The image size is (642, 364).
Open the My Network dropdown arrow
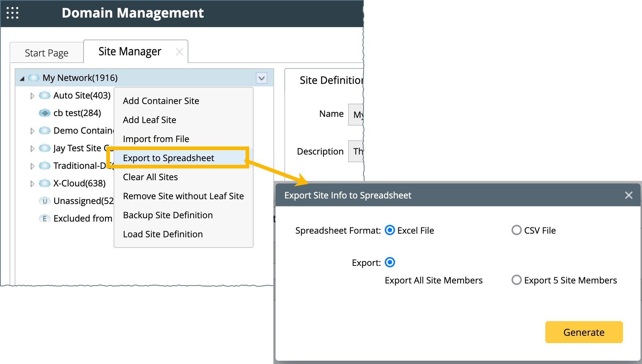pyautogui.click(x=262, y=78)
